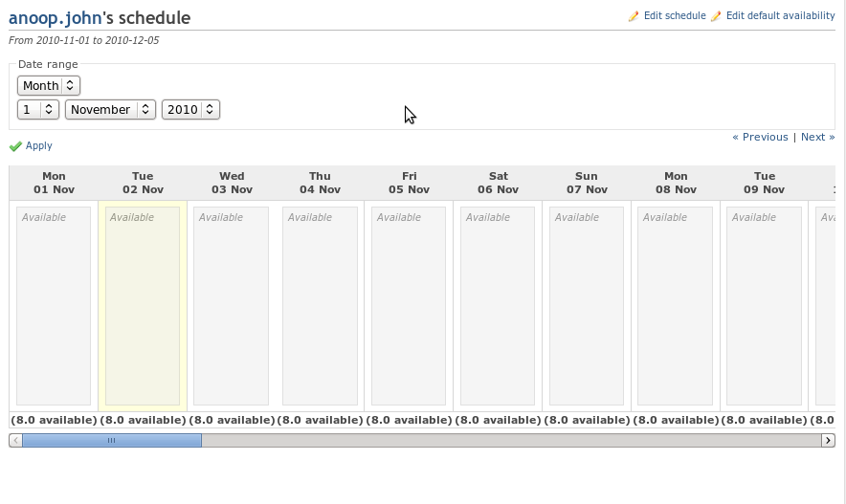Go to the Previous date range
This screenshot has width=846, height=504.
click(760, 137)
